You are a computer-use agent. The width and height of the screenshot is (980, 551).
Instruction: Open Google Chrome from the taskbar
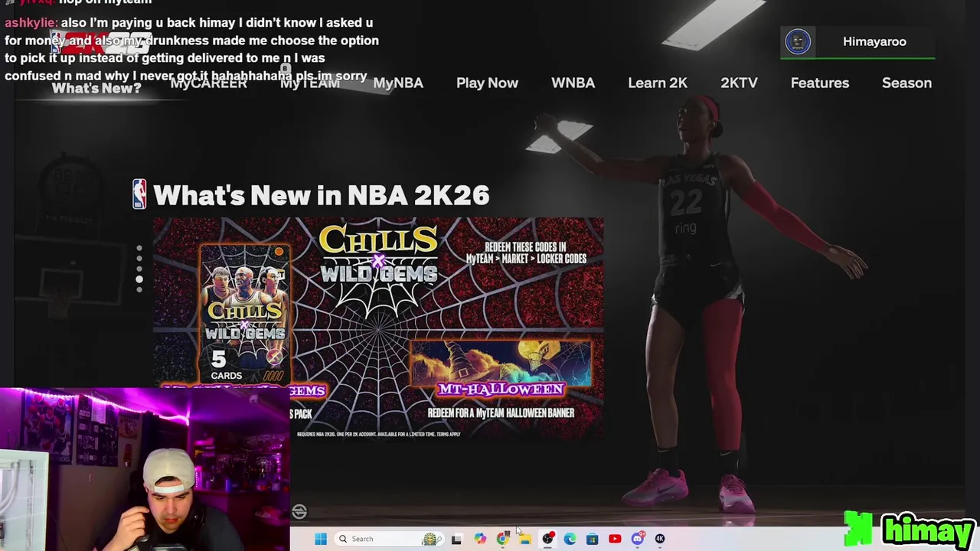tap(502, 539)
